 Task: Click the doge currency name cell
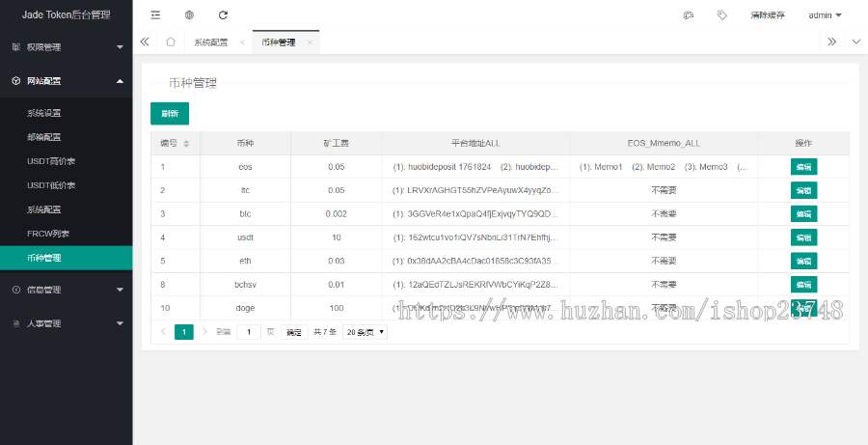pos(245,308)
